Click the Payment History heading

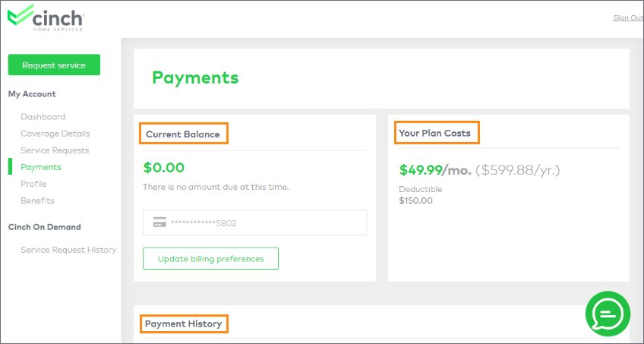183,323
